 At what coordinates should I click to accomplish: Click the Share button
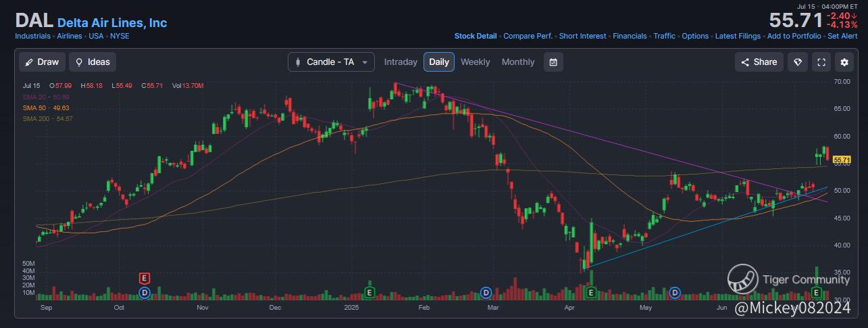759,62
